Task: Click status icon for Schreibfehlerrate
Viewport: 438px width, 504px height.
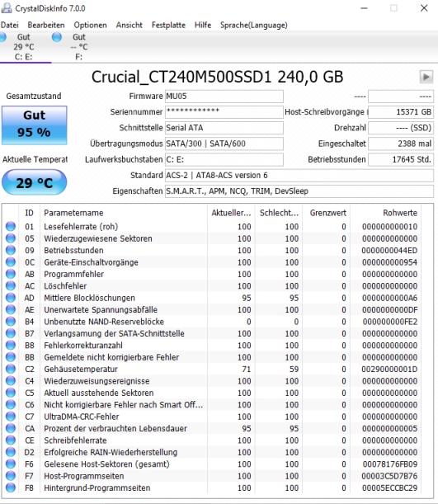Action: coord(11,440)
